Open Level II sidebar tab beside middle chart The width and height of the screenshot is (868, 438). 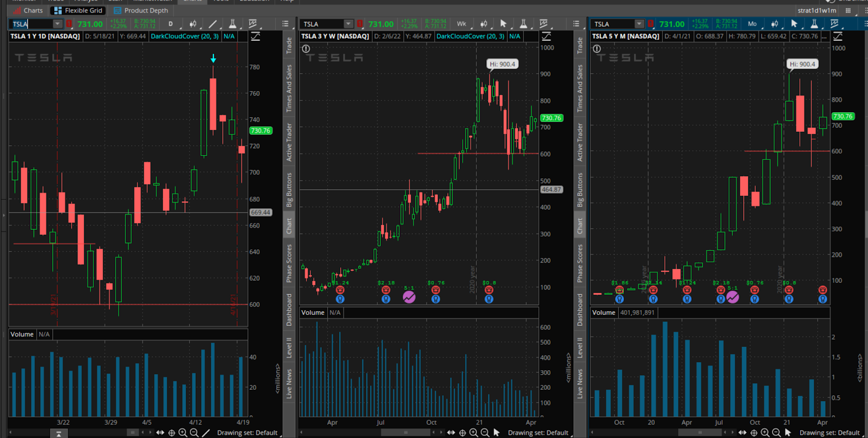[580, 347]
